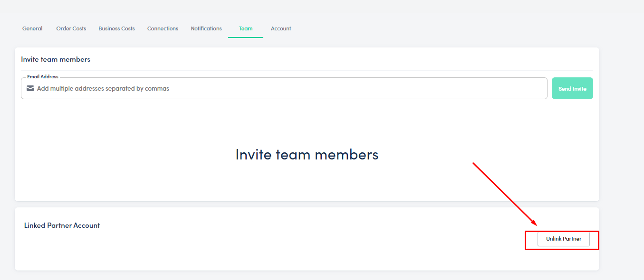Go to the Business Costs tab
The image size is (644, 280).
(x=116, y=28)
